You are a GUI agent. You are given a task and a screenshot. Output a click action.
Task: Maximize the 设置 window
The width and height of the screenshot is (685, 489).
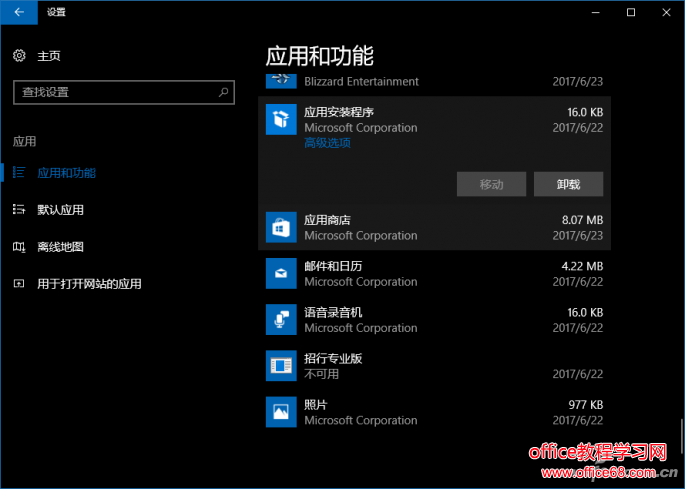pos(631,12)
